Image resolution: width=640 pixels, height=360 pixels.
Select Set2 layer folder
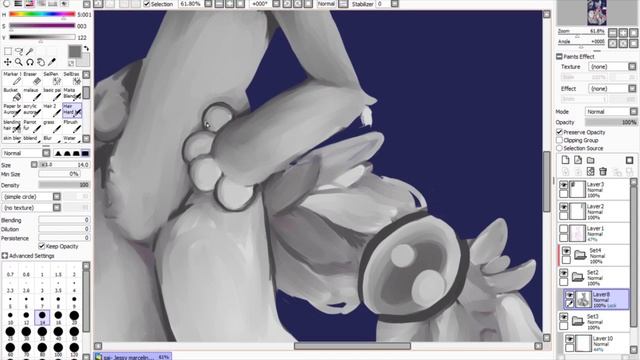[x=594, y=278]
